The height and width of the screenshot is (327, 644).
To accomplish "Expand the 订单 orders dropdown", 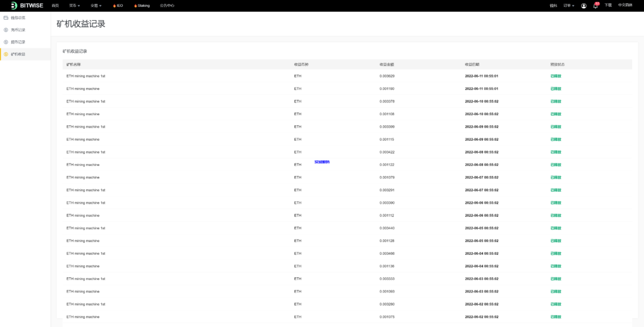I will point(569,6).
